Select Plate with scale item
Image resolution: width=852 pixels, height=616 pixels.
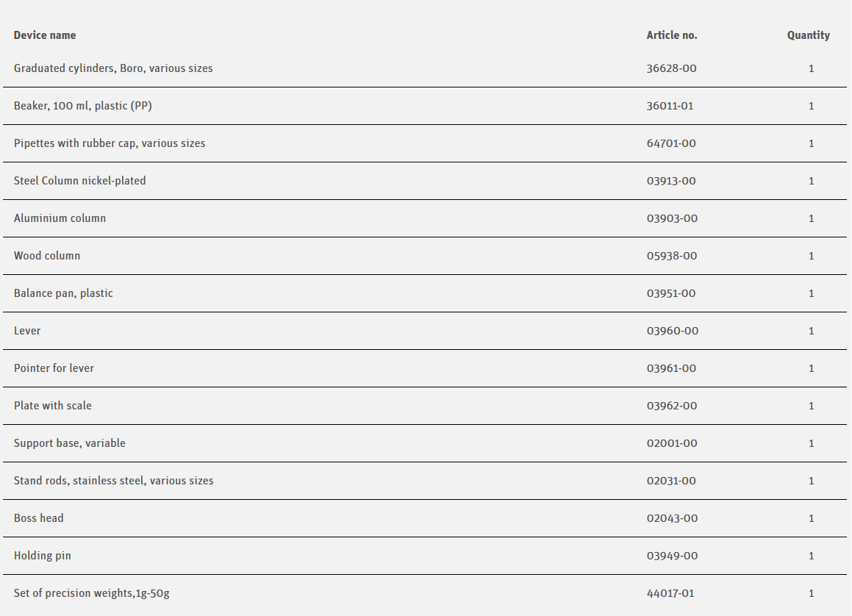click(53, 406)
